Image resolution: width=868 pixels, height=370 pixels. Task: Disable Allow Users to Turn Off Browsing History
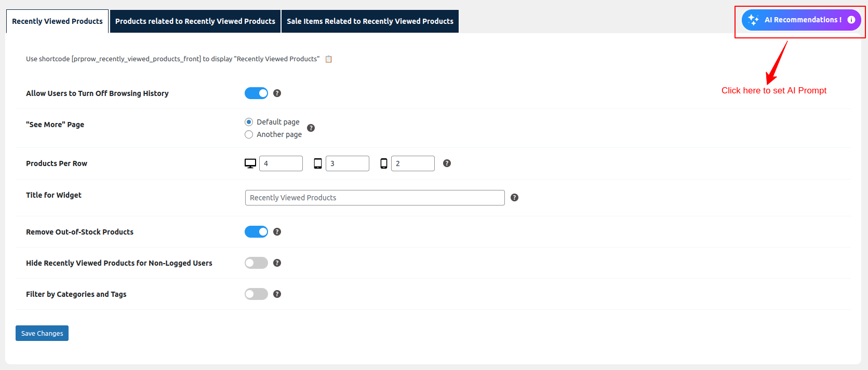[256, 93]
